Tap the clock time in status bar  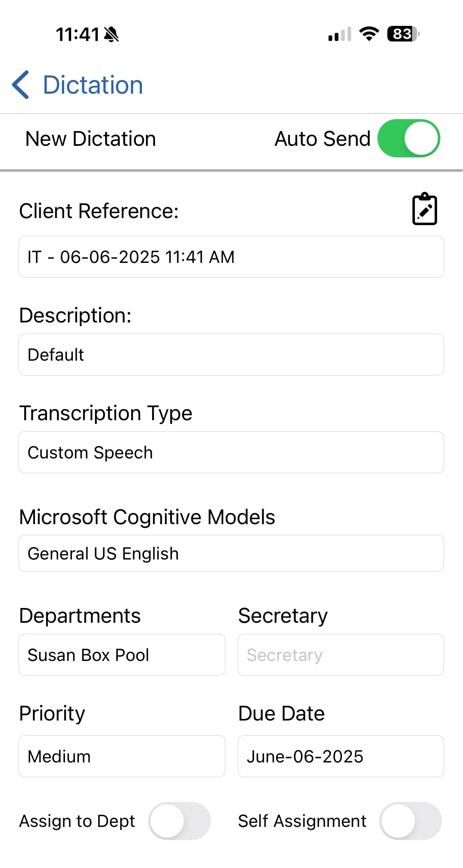tap(77, 35)
